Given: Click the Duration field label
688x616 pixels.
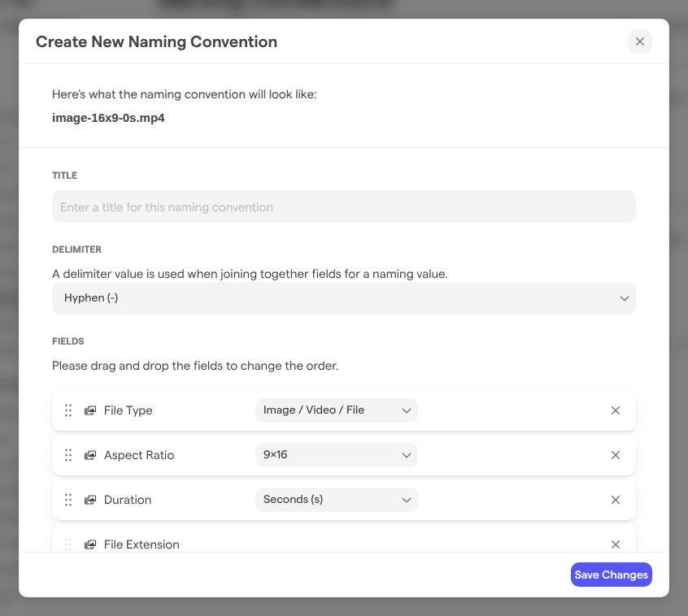Looking at the screenshot, I should [x=128, y=500].
